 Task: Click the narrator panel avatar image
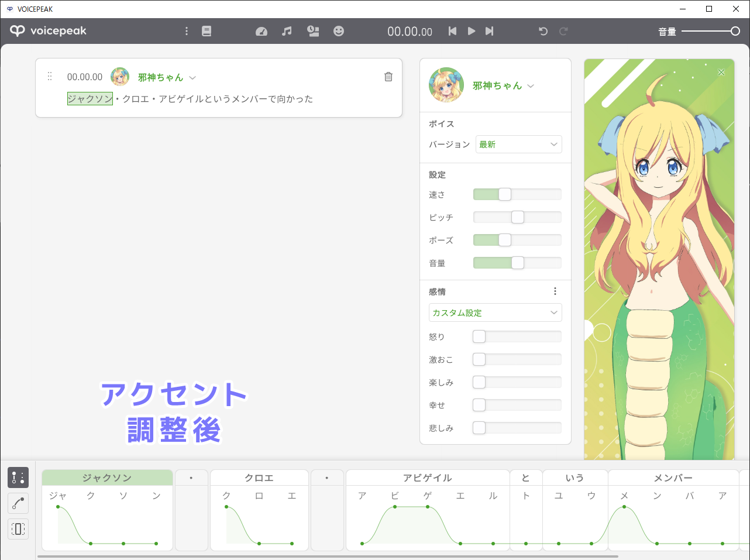446,85
